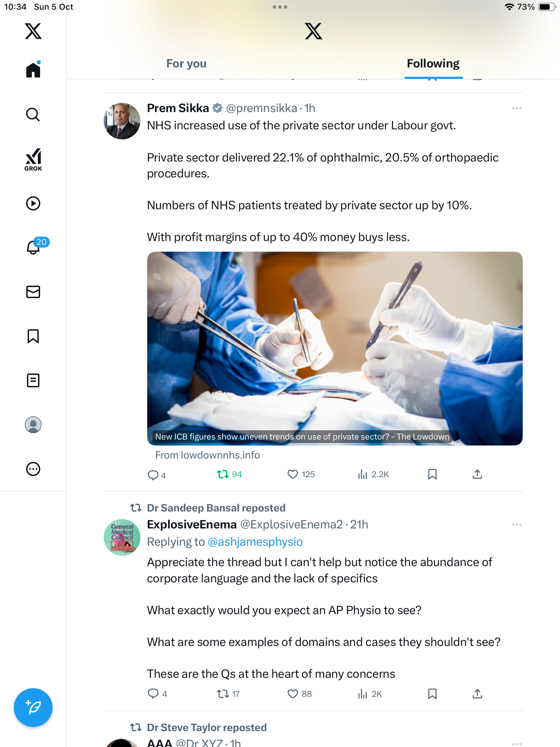Viewport: 560px width, 747px height.
Task: Open Prem Sikka's profile picture
Action: coord(122,121)
